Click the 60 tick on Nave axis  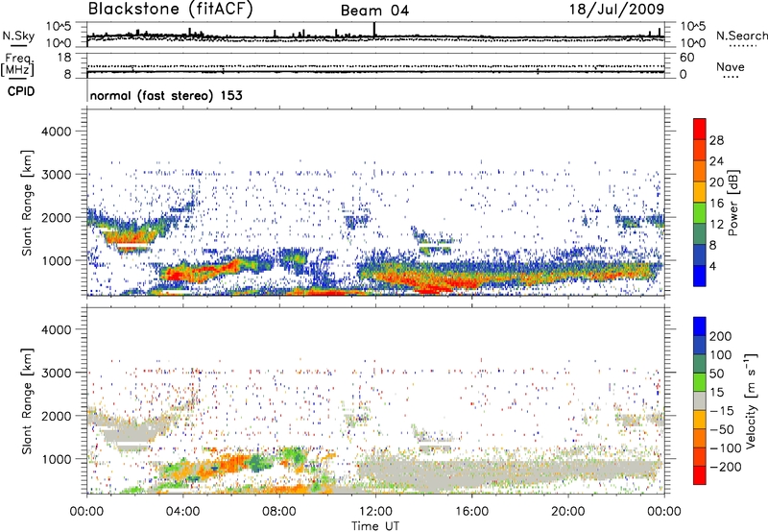tap(687, 58)
